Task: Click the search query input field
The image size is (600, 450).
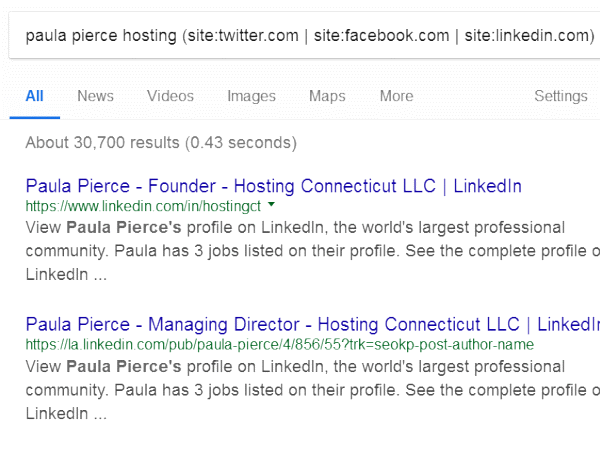Action: click(x=300, y=36)
